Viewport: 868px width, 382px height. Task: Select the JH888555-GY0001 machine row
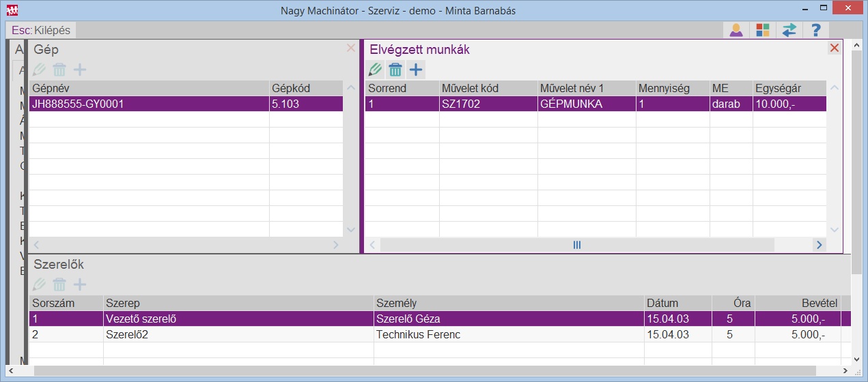[150, 104]
